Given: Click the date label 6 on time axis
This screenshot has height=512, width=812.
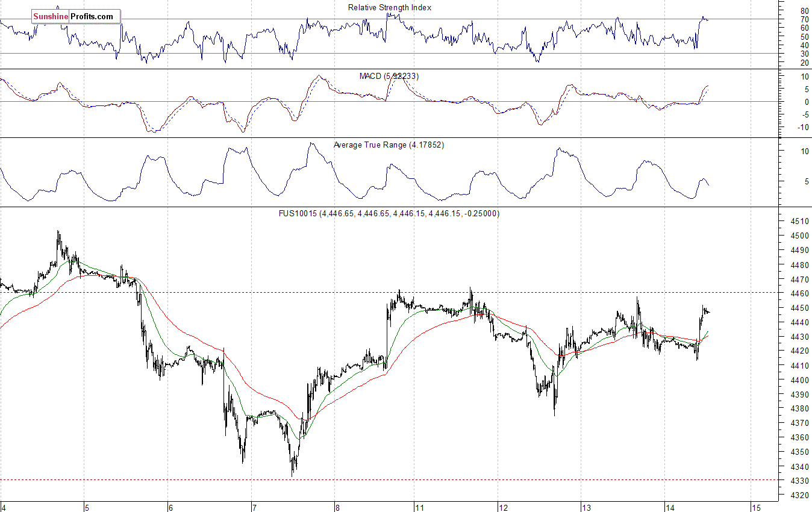Looking at the screenshot, I should pos(170,507).
